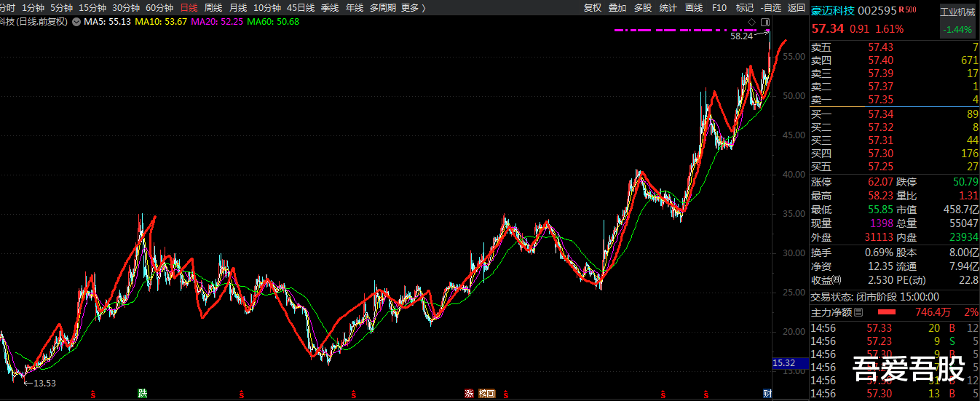Select the 周线 weekly chart tab

[213, 7]
